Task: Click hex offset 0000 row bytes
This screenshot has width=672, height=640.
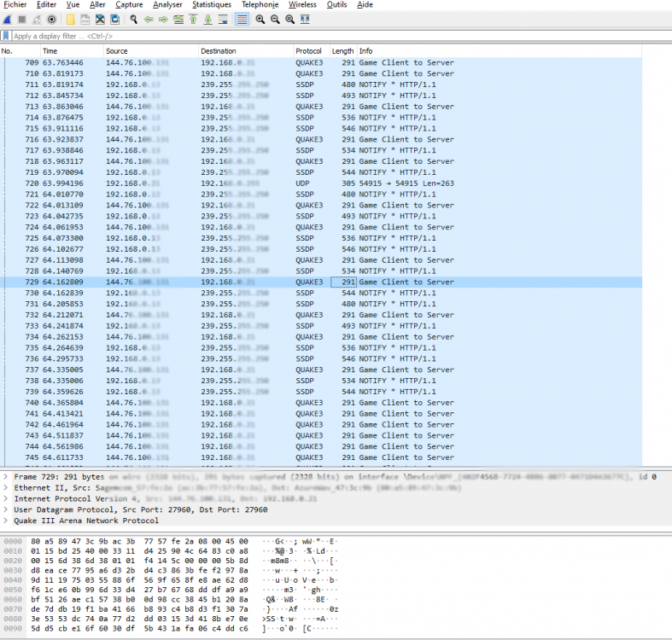Action: click(x=139, y=541)
